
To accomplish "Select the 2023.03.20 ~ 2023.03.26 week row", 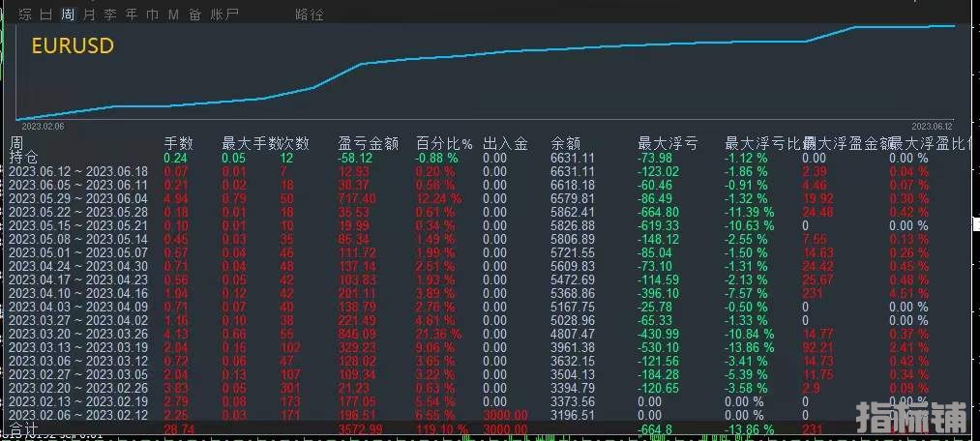I will click(x=78, y=334).
